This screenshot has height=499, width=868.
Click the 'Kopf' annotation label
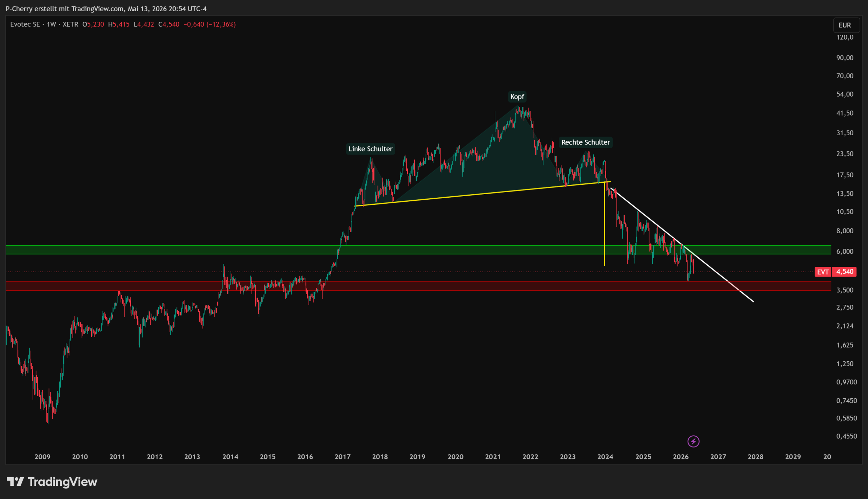click(517, 97)
